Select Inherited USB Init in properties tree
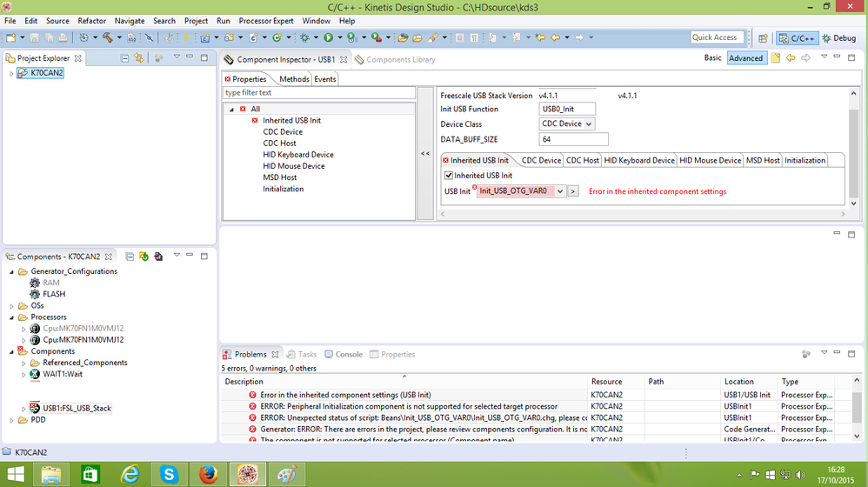Screen dimensions: 868x487 [291, 121]
